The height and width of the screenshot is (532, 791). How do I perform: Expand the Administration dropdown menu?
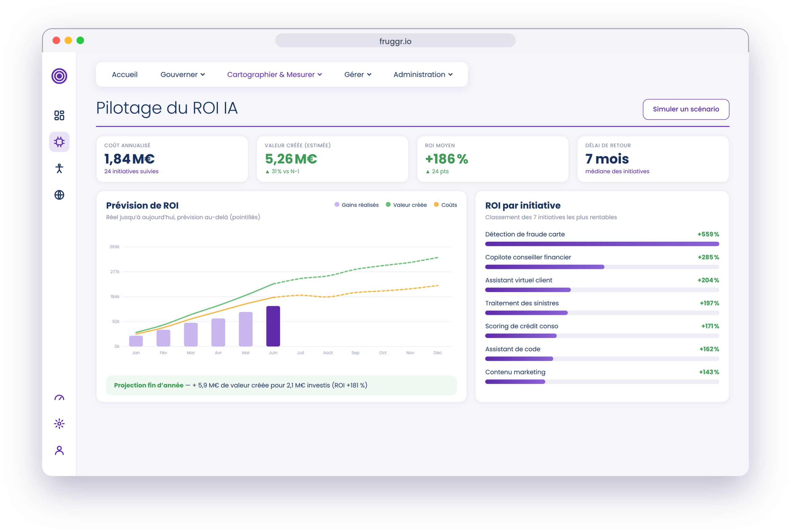coord(423,75)
